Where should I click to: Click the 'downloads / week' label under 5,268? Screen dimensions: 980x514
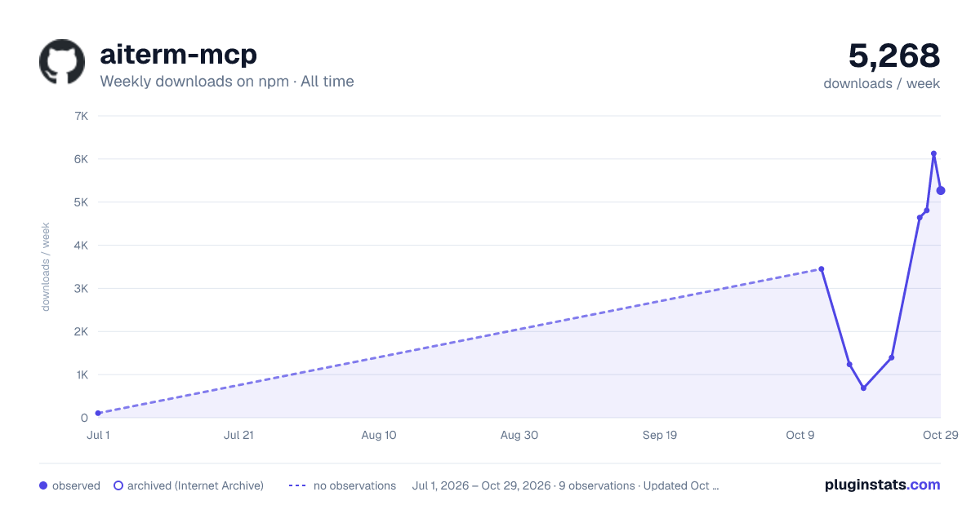coord(881,83)
